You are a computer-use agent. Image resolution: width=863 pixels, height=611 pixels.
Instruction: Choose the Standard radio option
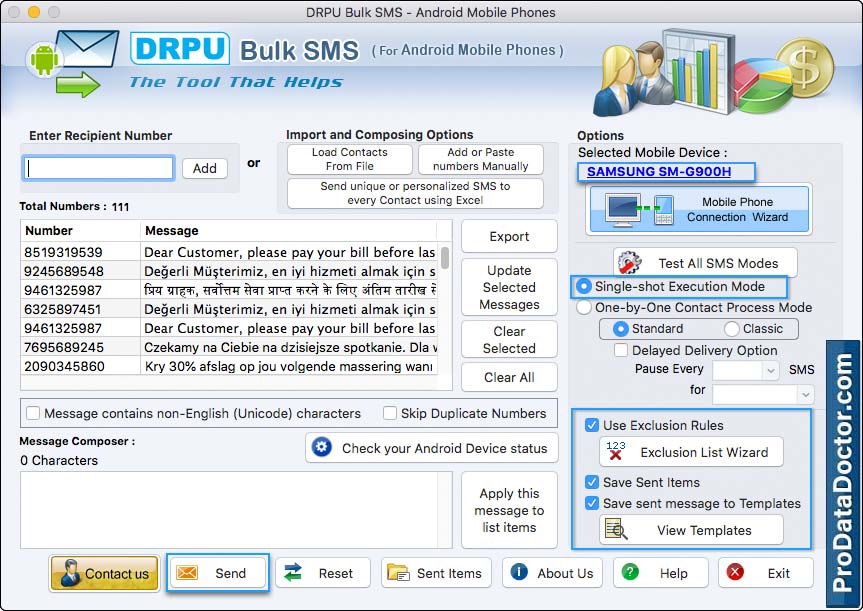coord(620,329)
